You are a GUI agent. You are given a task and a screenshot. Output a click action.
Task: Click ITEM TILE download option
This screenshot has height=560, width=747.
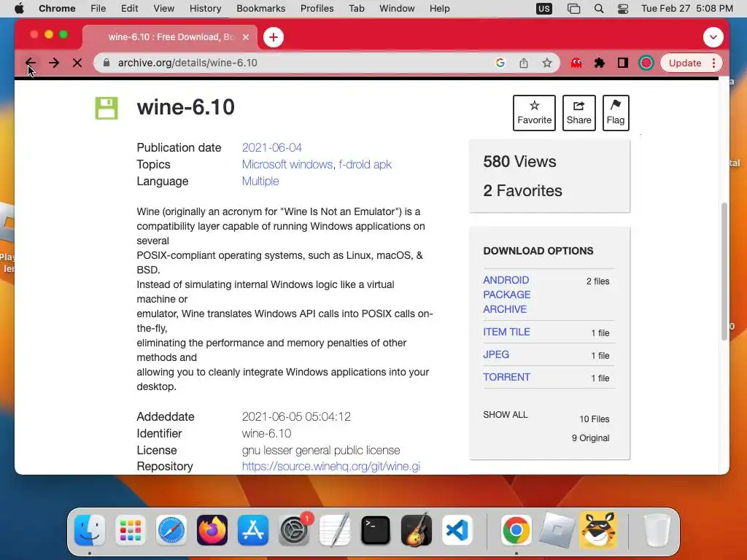pos(506,332)
